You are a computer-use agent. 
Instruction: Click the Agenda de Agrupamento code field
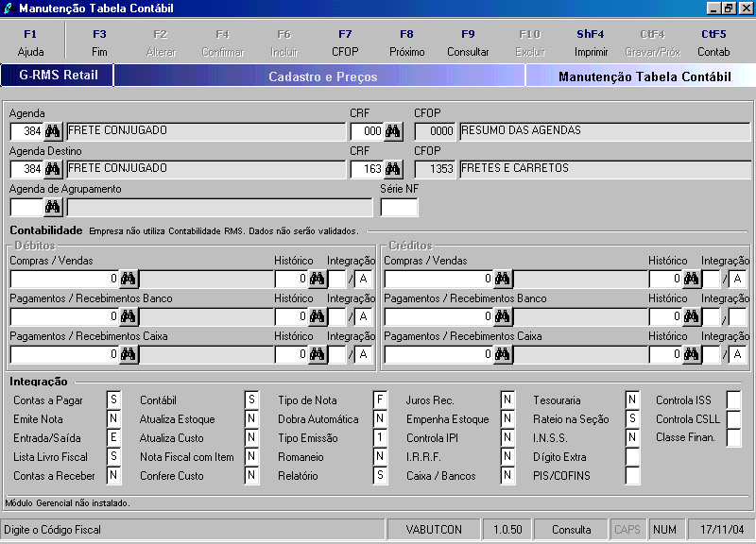click(x=26, y=207)
